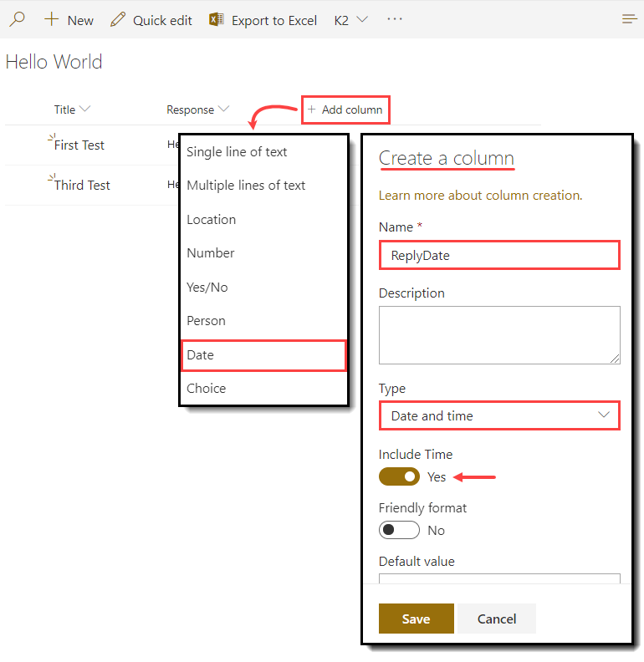Open the K2 dropdown menu
This screenshot has height=662, width=644.
[x=351, y=20]
